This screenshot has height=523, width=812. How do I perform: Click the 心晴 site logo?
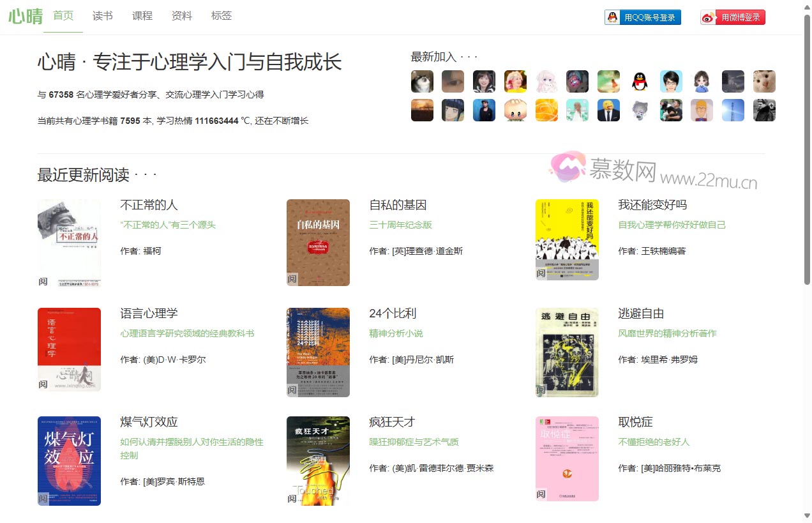(26, 17)
